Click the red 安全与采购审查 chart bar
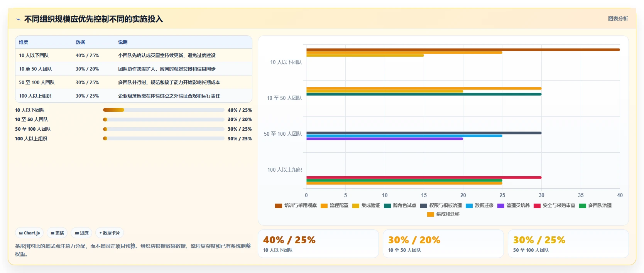 click(x=424, y=177)
